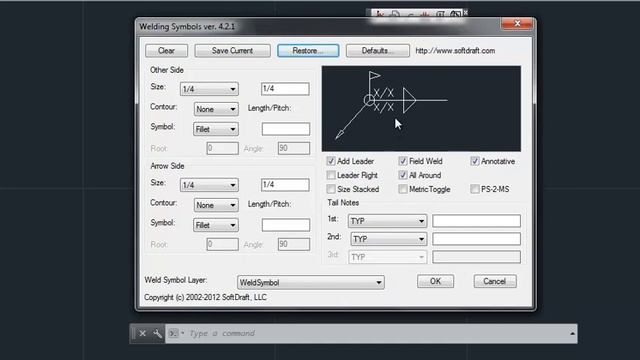The image size is (640, 360).
Task: Click Other Side Length/Pitch field
Action: click(286, 129)
